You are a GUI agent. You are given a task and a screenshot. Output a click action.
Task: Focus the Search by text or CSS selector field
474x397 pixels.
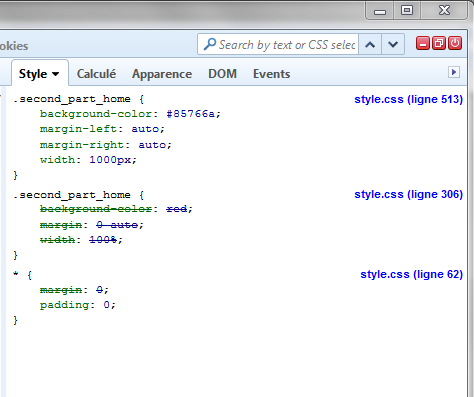[278, 44]
